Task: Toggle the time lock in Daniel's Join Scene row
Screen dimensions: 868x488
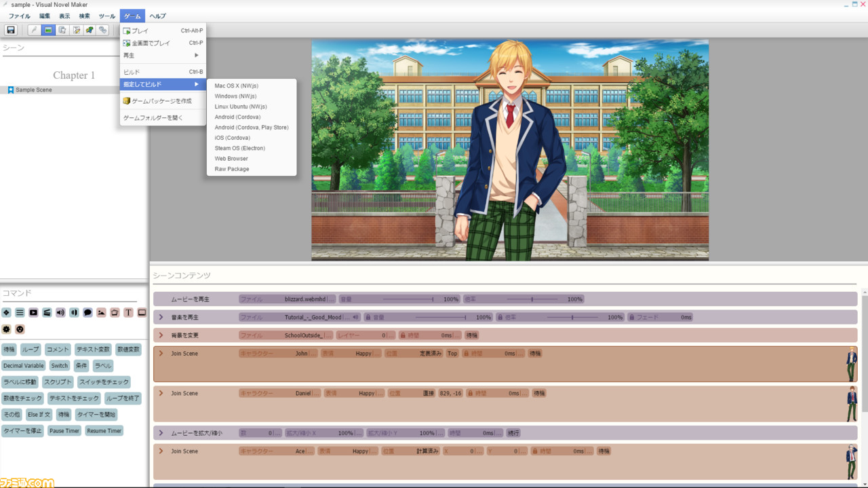Action: pos(471,393)
